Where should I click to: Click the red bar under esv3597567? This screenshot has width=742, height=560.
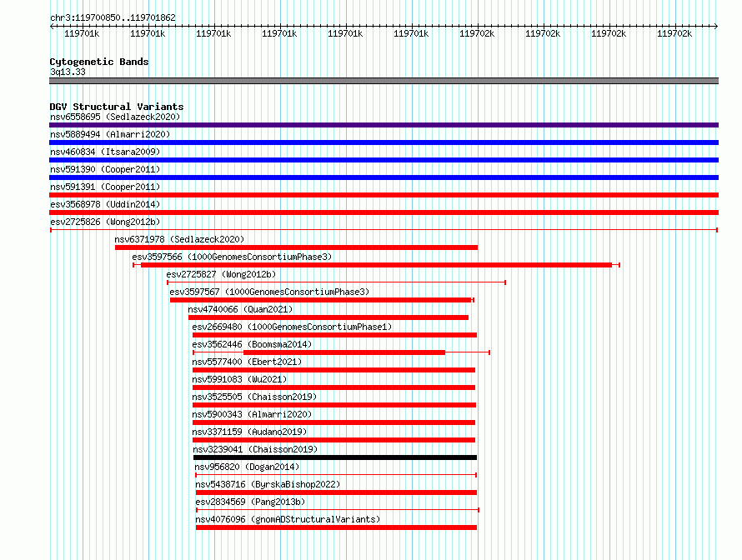coord(321,300)
